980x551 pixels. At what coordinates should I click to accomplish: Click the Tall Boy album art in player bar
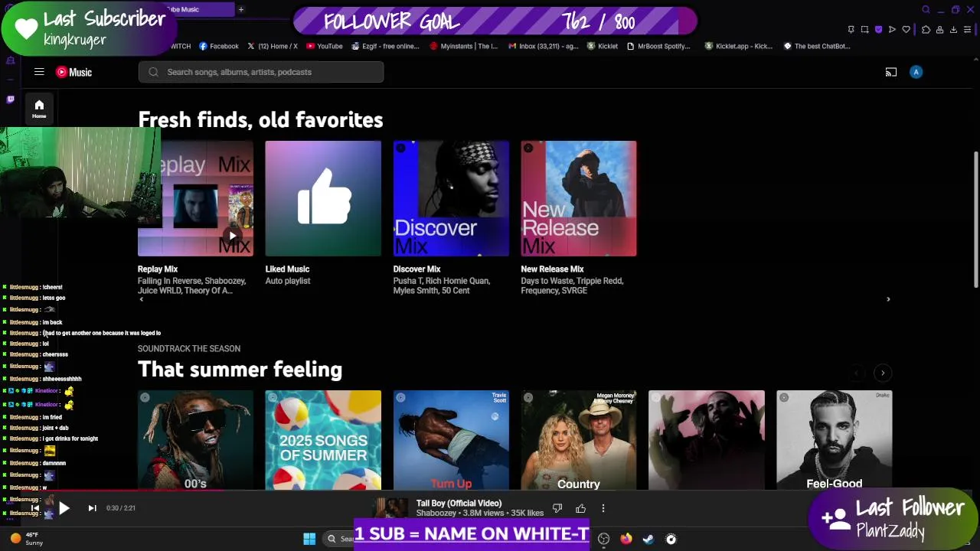coord(391,508)
